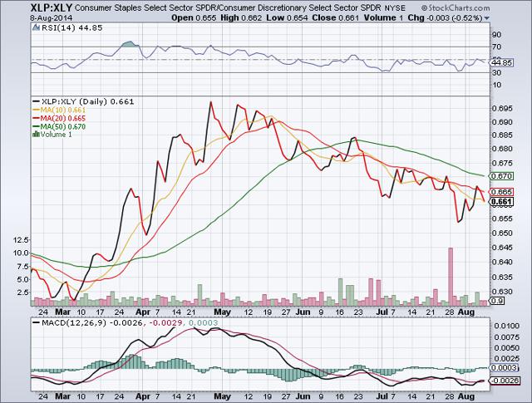Click the 12.5 volume scale label
532x403 pixels.
(x=20, y=240)
